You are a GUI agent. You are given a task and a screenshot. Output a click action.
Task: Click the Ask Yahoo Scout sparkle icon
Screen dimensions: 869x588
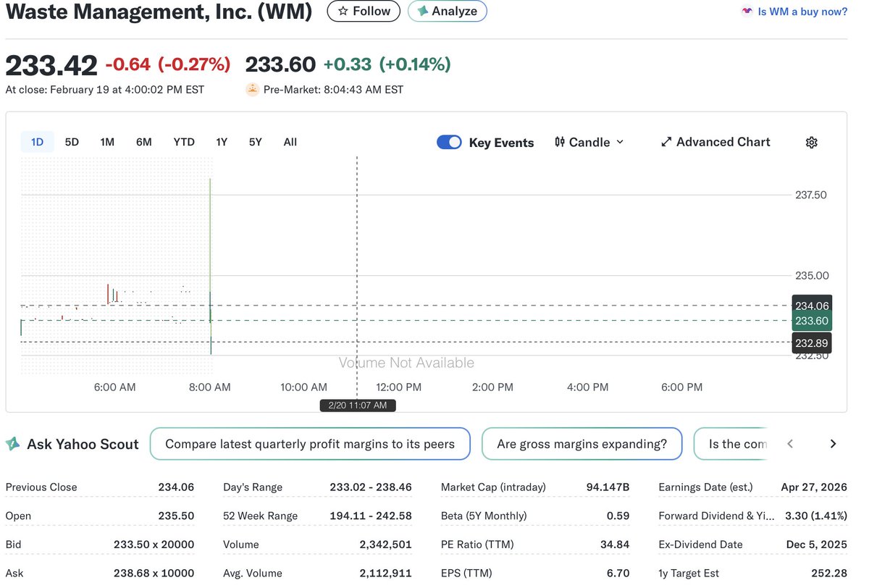(x=12, y=444)
